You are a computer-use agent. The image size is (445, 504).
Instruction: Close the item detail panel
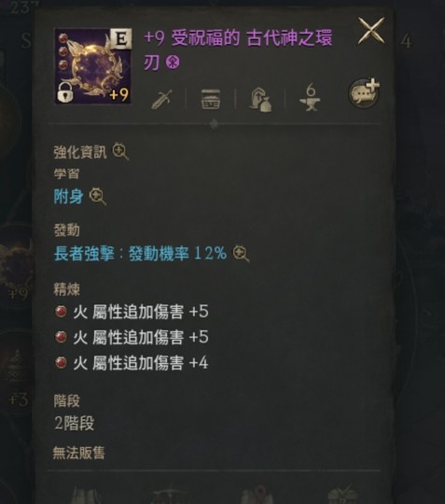point(371,31)
